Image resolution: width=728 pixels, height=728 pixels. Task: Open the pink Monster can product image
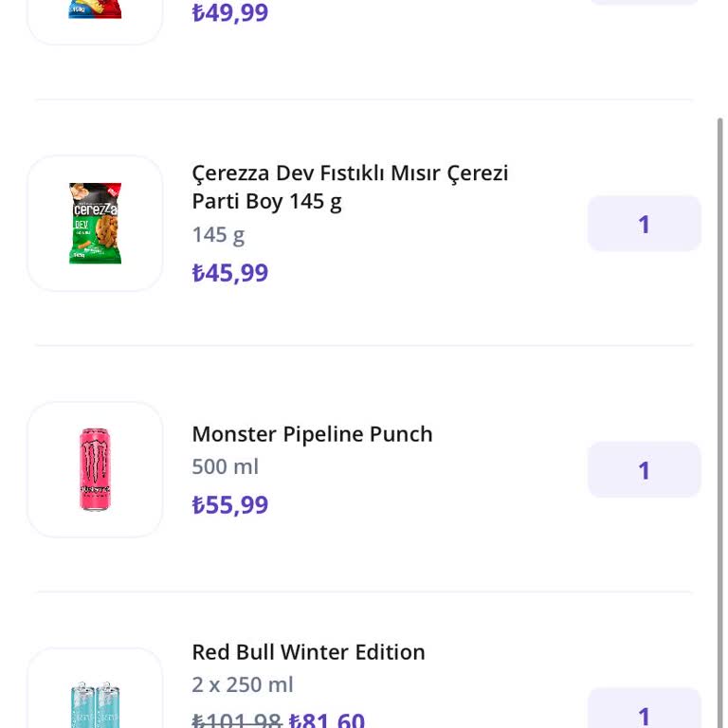click(x=95, y=469)
